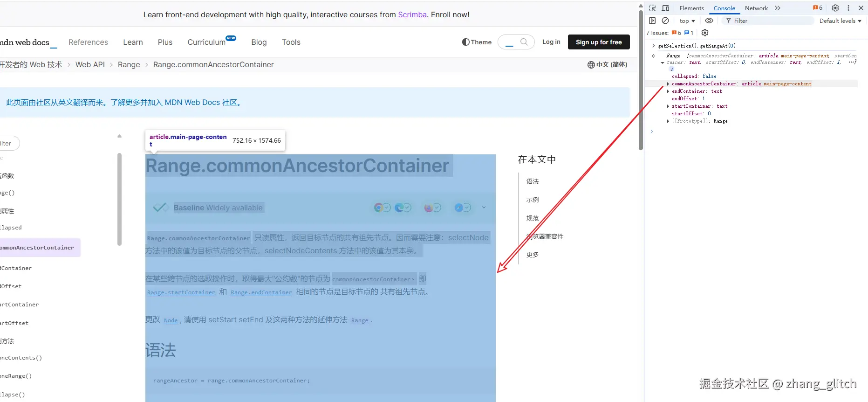Click the search magnifier icon on MDN
This screenshot has height=402, width=868.
(524, 42)
